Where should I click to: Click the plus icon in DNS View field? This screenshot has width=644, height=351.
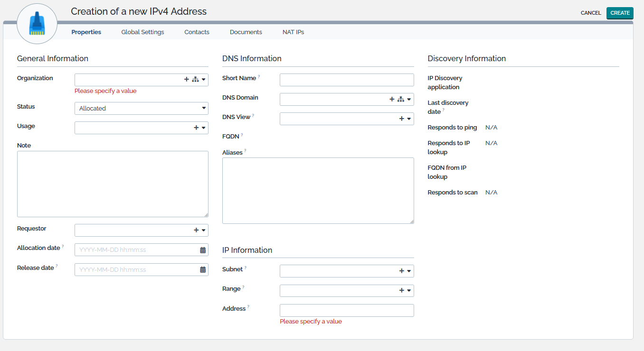402,119
